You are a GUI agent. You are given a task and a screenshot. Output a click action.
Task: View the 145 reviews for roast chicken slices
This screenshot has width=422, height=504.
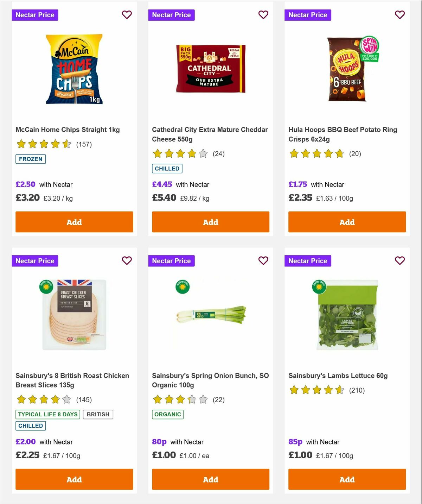pyautogui.click(x=84, y=400)
